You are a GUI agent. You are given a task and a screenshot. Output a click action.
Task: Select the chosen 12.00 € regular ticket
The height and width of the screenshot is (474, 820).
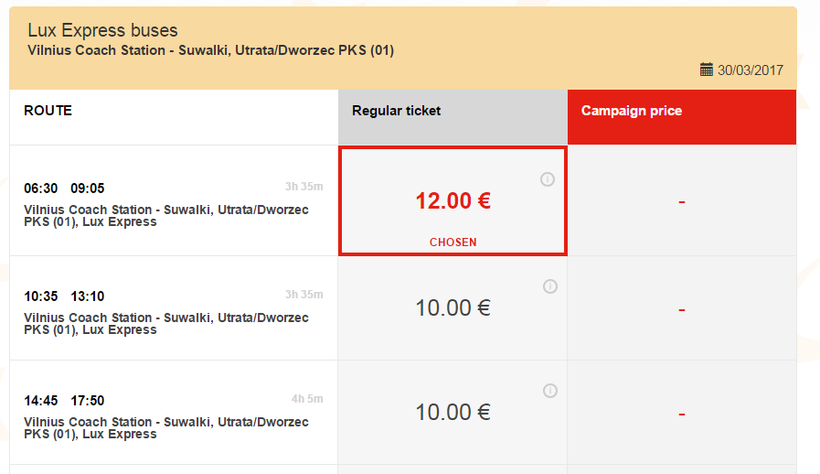(453, 200)
